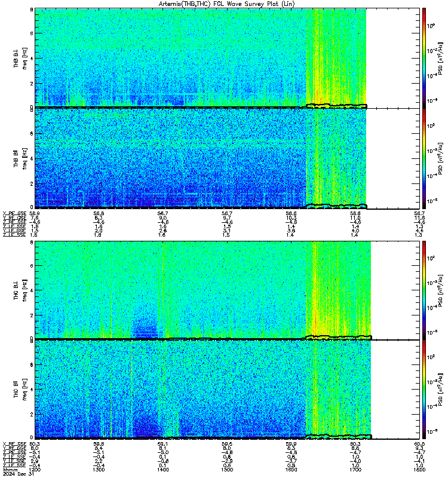The image size is (448, 478).
Task: Click the PSD color bar beside the THC B∥ panel
Action: 424,390
